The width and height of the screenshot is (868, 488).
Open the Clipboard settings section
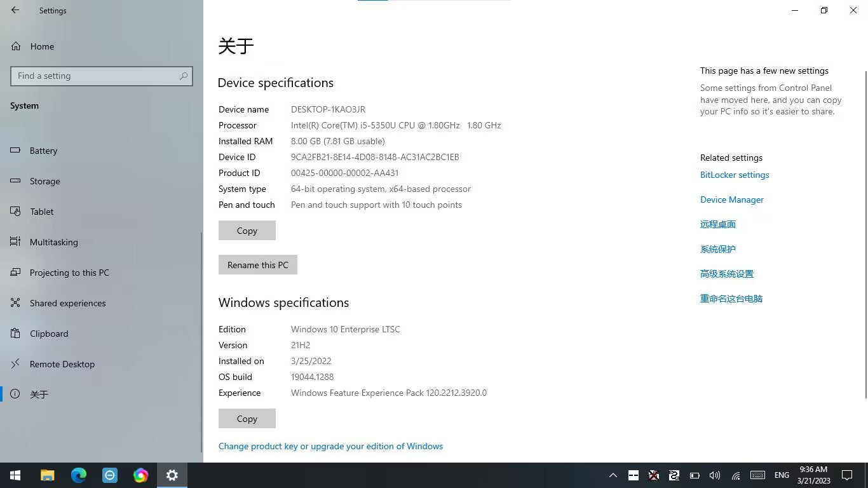49,334
